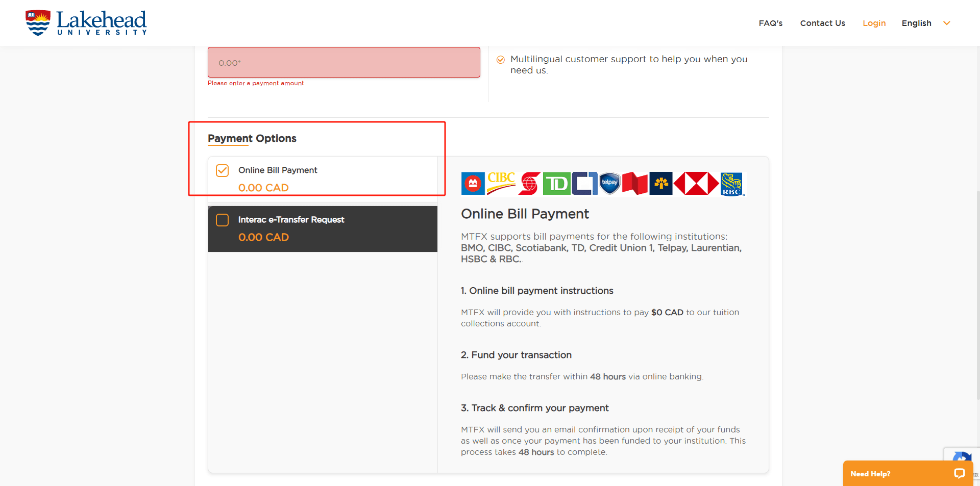Select the Online Bill Payment option
Screen dimensions: 980x486
point(323,179)
